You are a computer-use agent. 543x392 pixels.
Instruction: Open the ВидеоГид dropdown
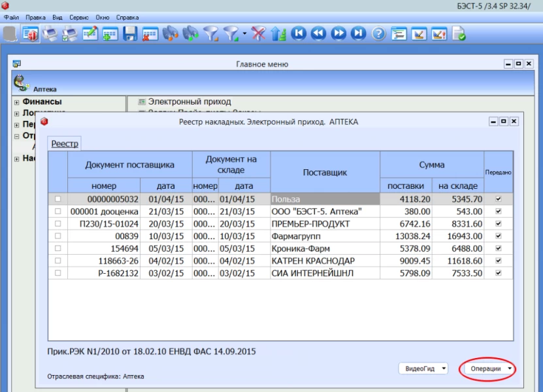click(423, 369)
